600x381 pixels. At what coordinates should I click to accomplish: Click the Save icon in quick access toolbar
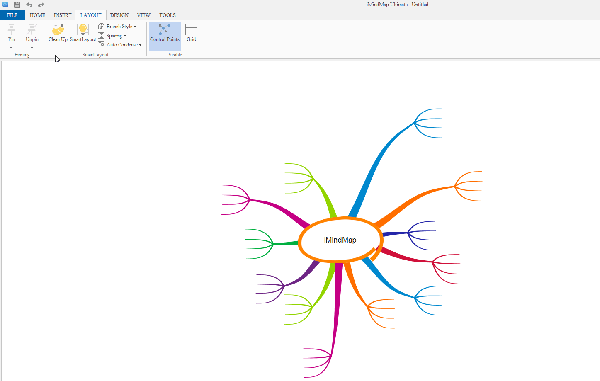[x=17, y=5]
